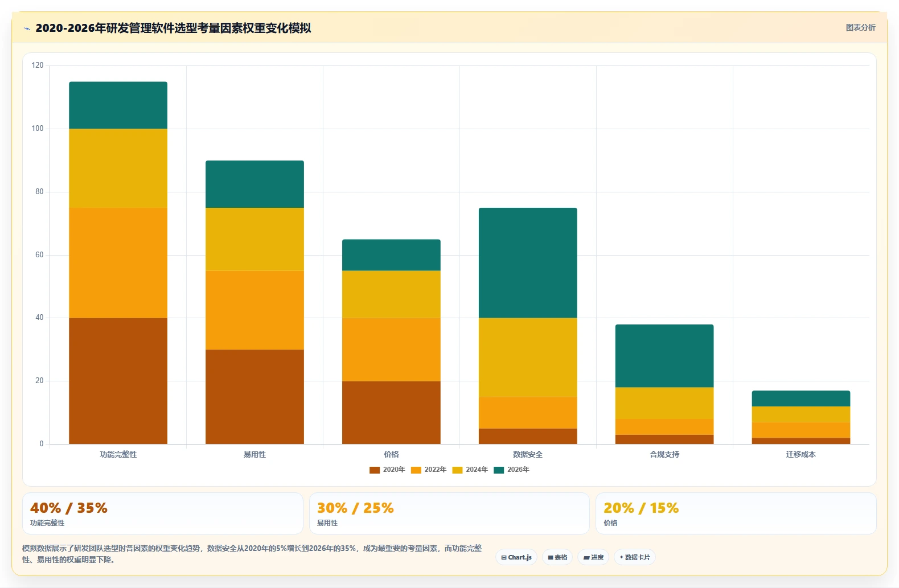Click the small icon before the chart title

tap(27, 28)
